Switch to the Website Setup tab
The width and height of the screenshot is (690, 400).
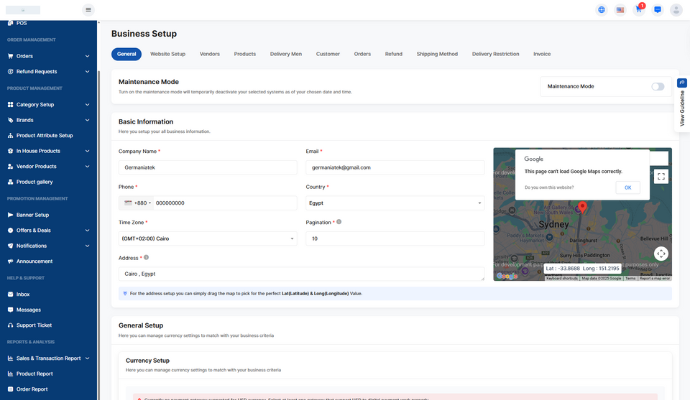pyautogui.click(x=167, y=54)
